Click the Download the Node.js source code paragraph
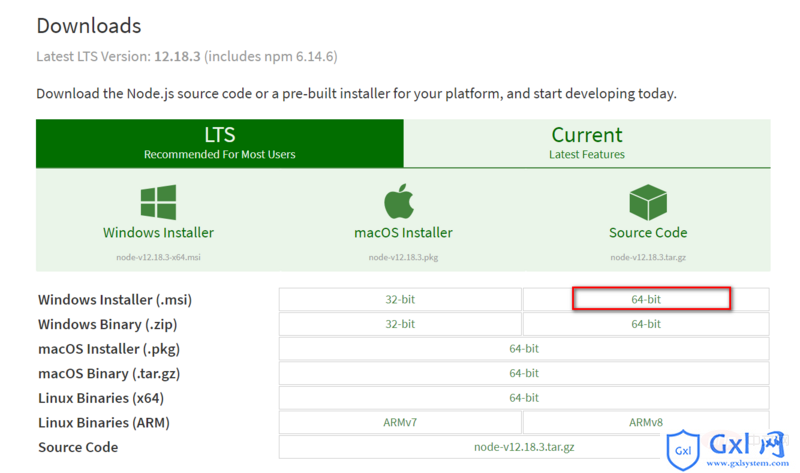This screenshot has width=800, height=473. click(356, 94)
